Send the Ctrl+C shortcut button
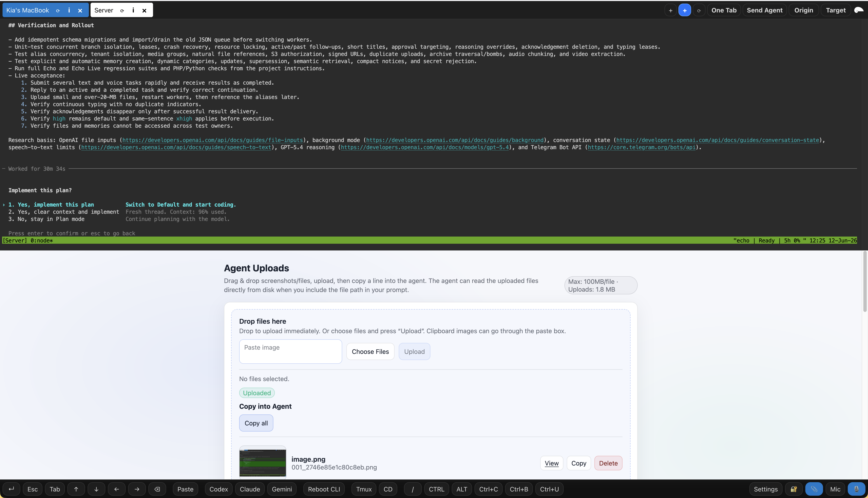 (x=488, y=489)
